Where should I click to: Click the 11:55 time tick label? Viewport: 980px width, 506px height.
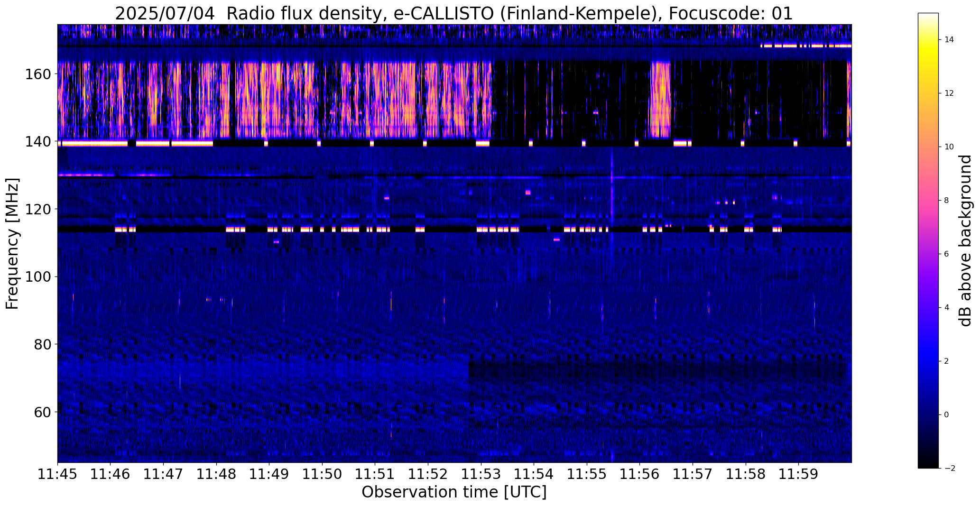587,474
